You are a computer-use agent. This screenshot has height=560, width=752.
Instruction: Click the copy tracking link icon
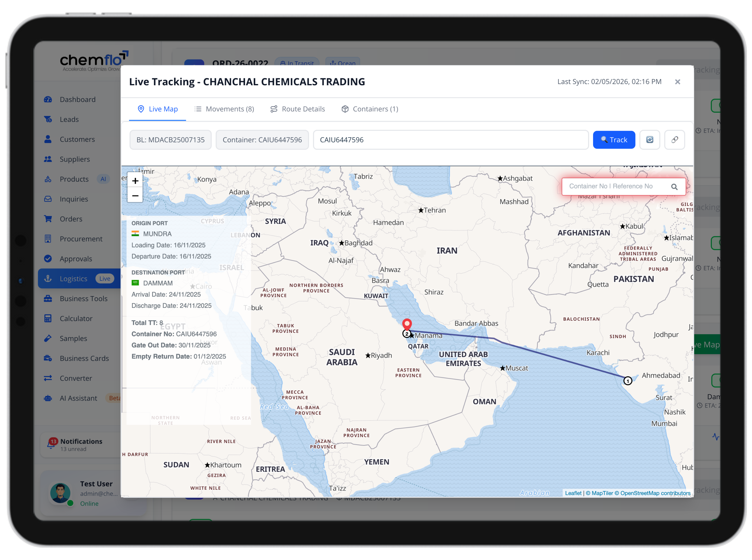click(x=674, y=140)
